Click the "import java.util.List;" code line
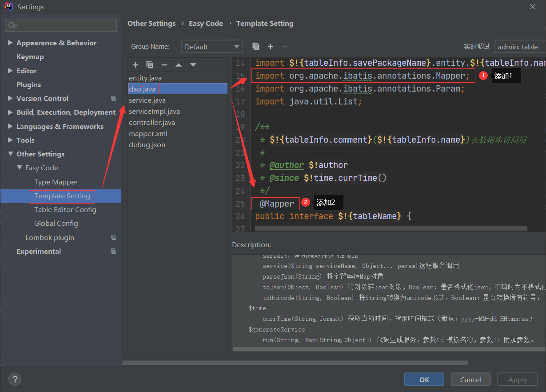546x392 pixels. (x=309, y=101)
